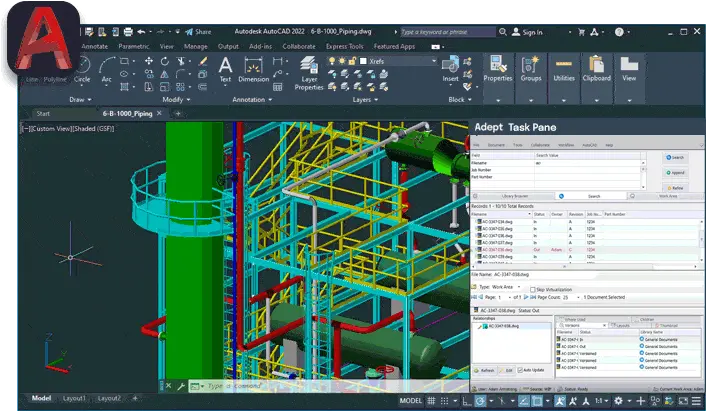Select the Erase tool in Modify
This screenshot has height=411, width=706.
[203, 61]
